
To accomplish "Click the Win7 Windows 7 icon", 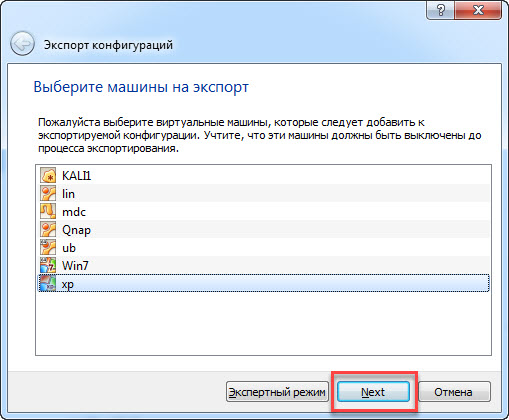I will pyautogui.click(x=48, y=265).
